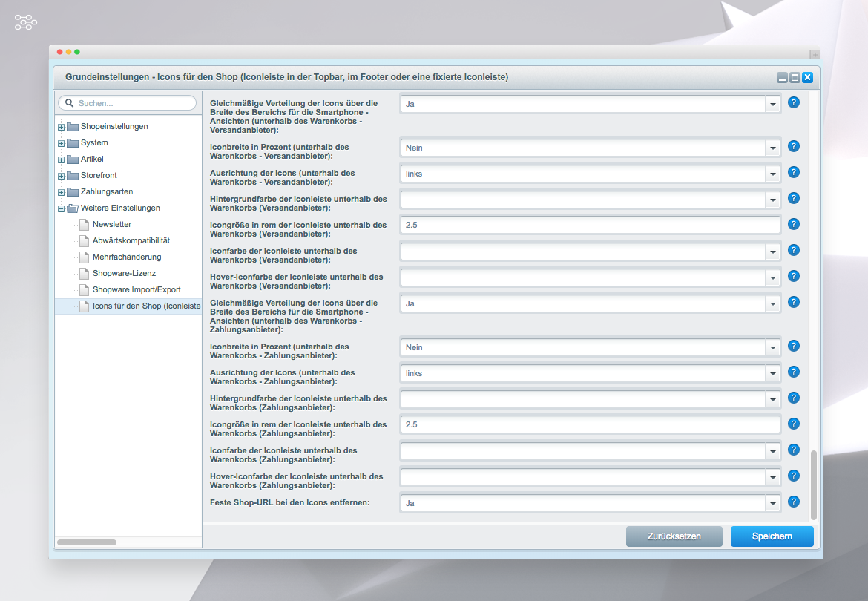868x601 pixels.
Task: Maximize the Grundeinstellungen window
Action: (x=795, y=77)
